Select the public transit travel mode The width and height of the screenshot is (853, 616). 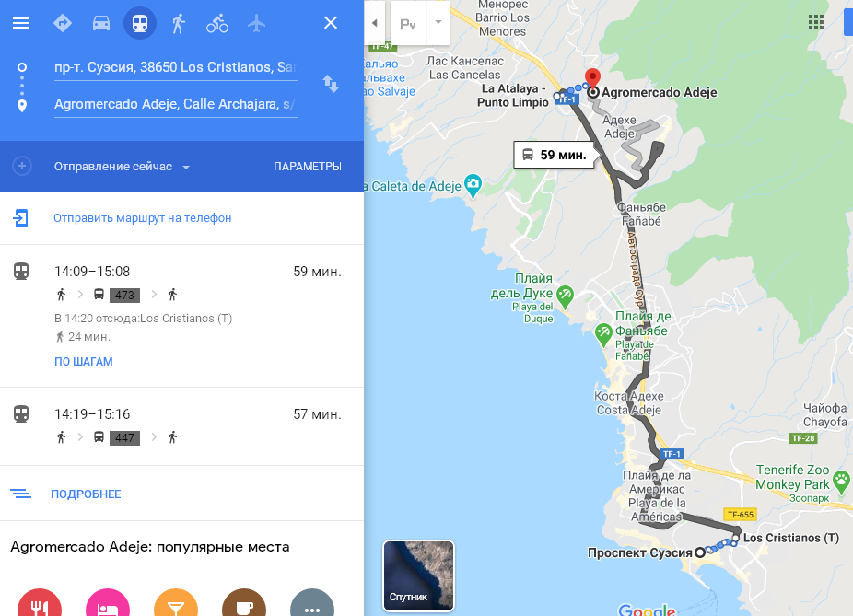(x=140, y=23)
